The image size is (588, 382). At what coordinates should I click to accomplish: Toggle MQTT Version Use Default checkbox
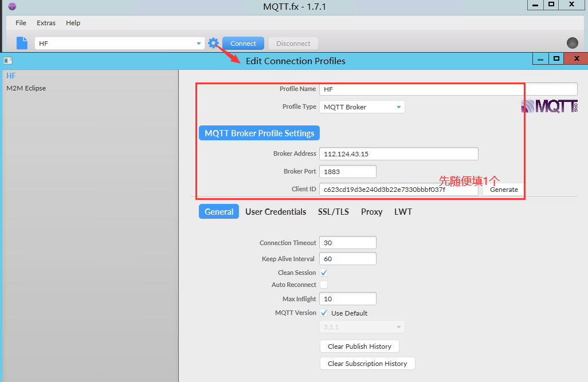point(324,313)
